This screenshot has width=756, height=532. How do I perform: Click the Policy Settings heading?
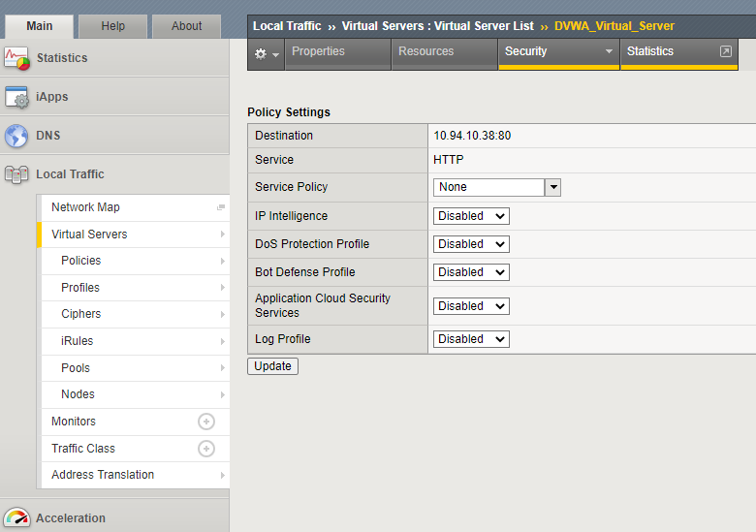coord(289,112)
